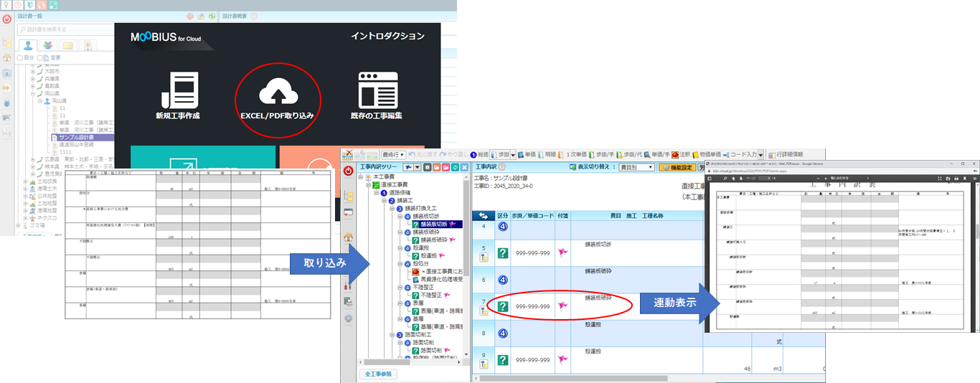The height and width of the screenshot is (383, 980).
Task: Open 既存の工事編集 window icon
Action: coord(377,90)
